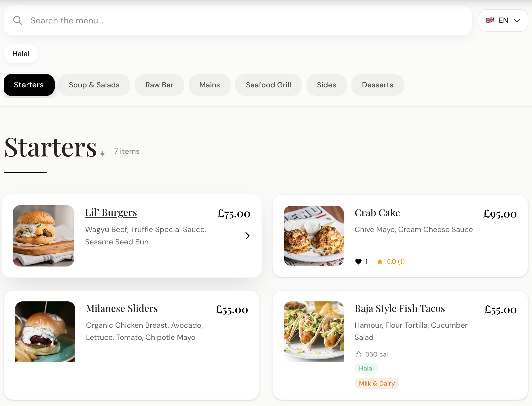Click the Milk & Dairy allergen badge
The width and height of the screenshot is (532, 406).
point(377,383)
